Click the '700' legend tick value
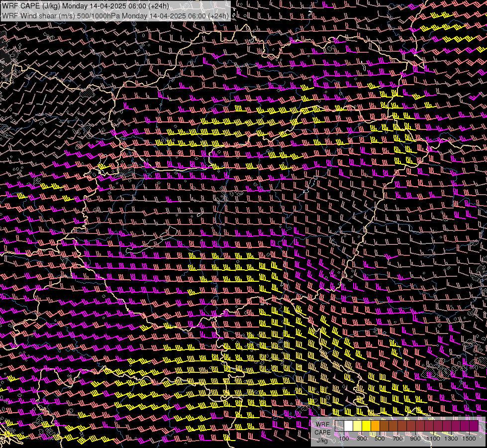Image resolution: width=487 pixels, height=448 pixels. click(x=397, y=439)
